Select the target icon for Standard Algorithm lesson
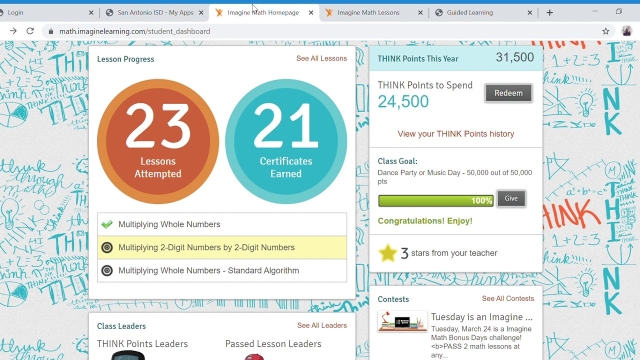The width and height of the screenshot is (640, 360). click(x=107, y=271)
